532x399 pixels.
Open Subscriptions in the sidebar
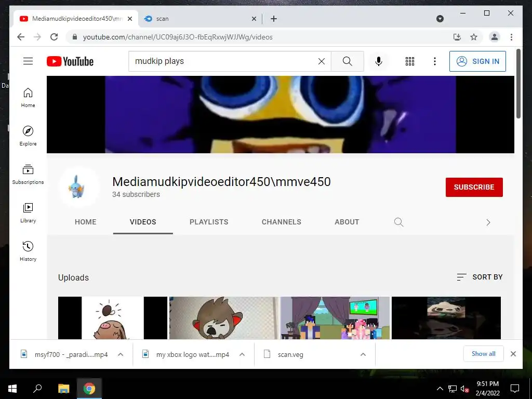28,175
